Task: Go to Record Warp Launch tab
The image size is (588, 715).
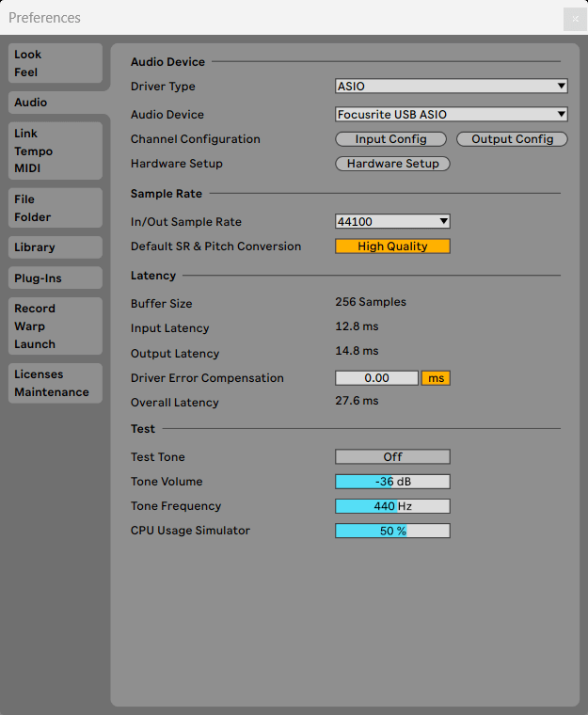Action: point(55,326)
